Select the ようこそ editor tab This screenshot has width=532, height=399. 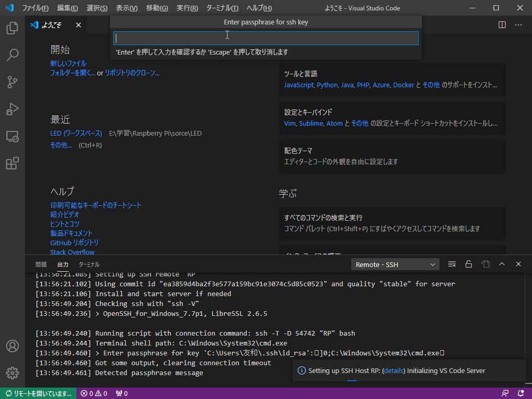point(51,25)
